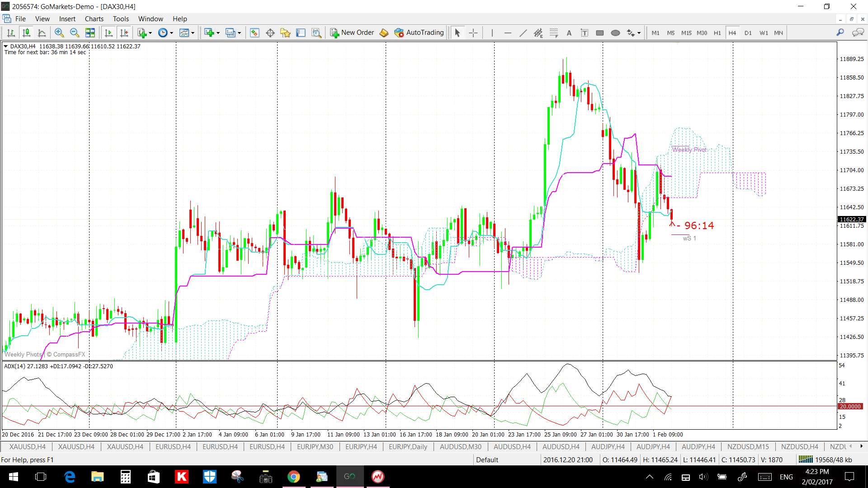Click the New Order button

click(352, 33)
